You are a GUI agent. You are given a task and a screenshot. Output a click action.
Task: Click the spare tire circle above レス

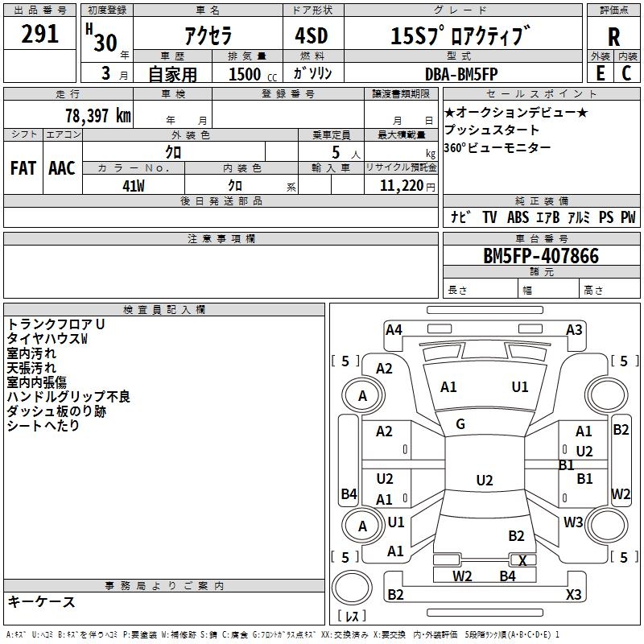[352, 588]
